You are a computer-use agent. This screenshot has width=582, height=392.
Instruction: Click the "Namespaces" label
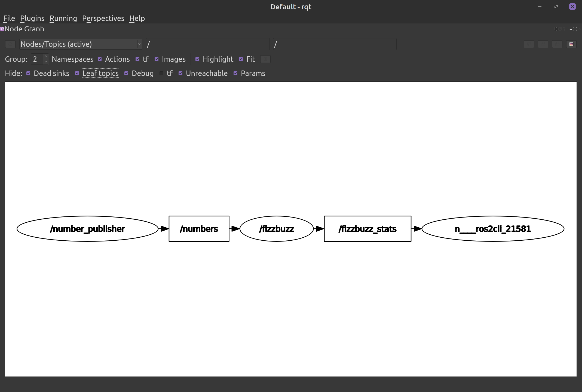[x=72, y=59]
